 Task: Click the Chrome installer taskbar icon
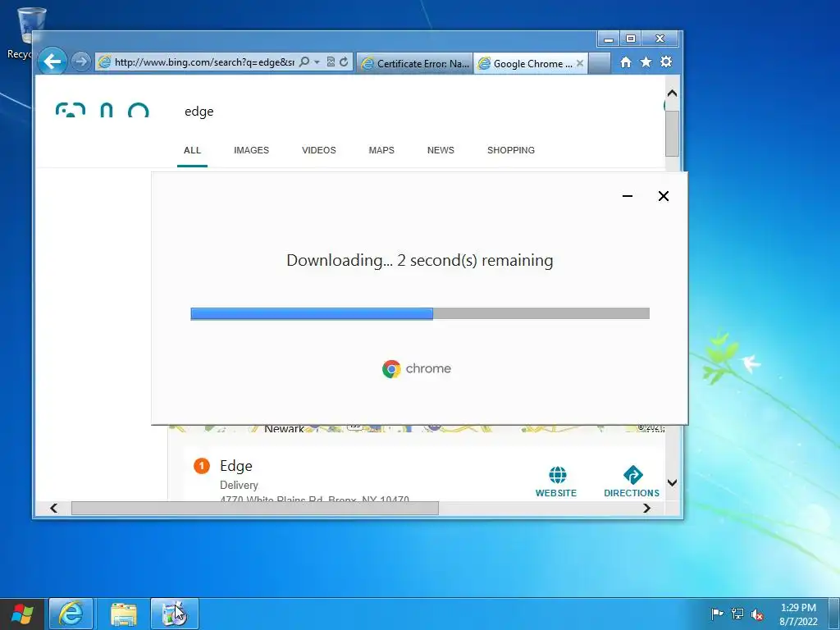[x=174, y=614]
